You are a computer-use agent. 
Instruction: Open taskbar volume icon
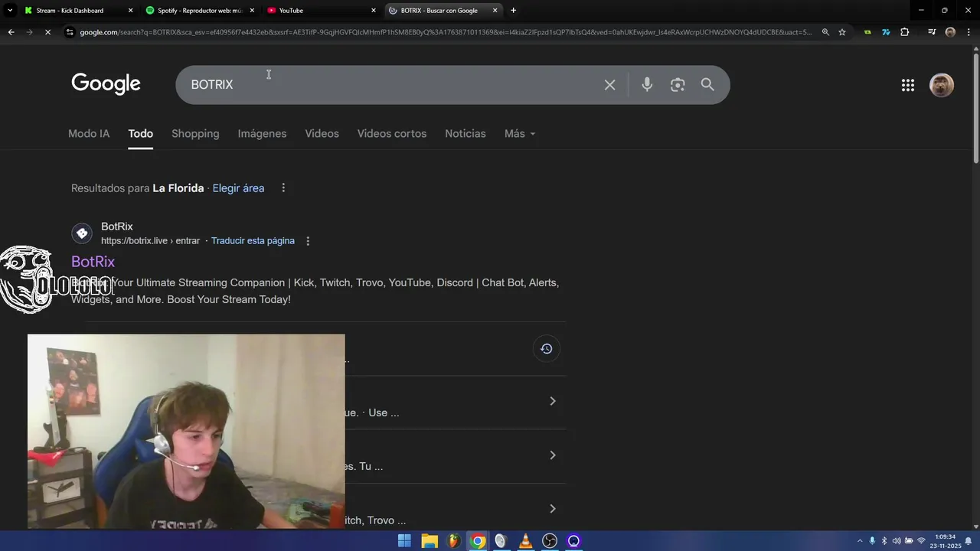pos(897,541)
